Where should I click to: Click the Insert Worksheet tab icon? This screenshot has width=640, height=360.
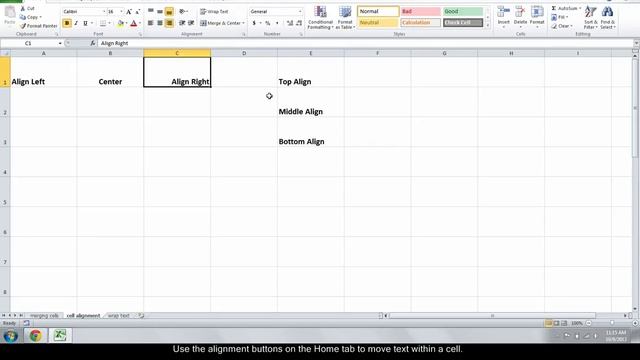click(141, 316)
